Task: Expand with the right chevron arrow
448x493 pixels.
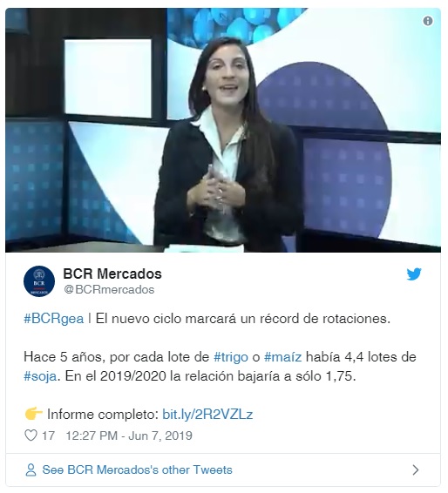Action: click(416, 469)
